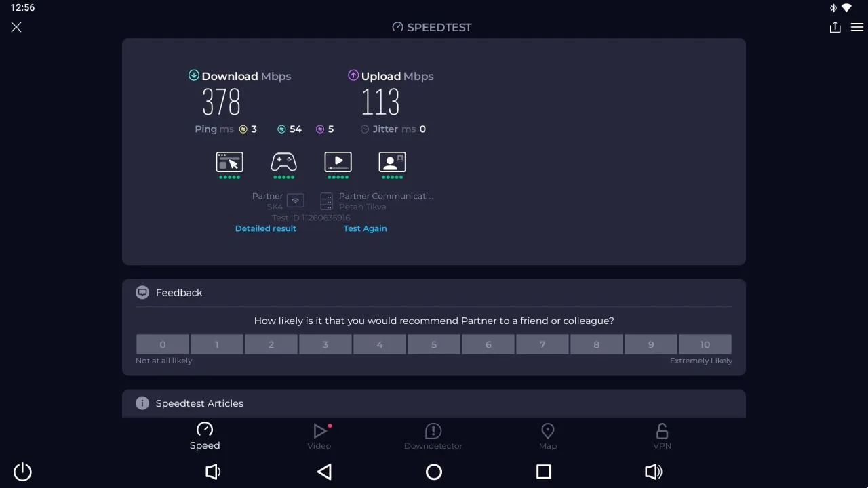The height and width of the screenshot is (488, 868).
Task: Select feedback rating 5
Action: click(x=433, y=344)
